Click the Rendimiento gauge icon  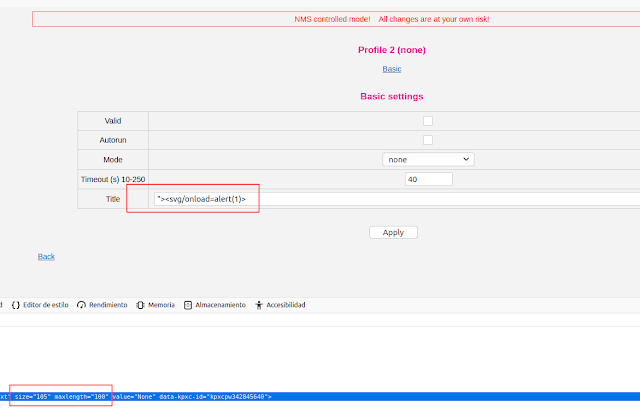pos(81,305)
